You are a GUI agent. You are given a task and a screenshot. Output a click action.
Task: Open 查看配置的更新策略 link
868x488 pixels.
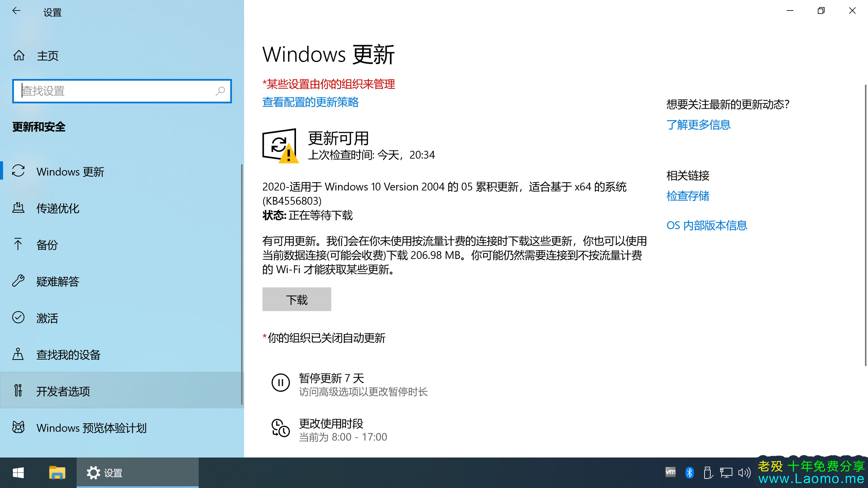(x=310, y=102)
